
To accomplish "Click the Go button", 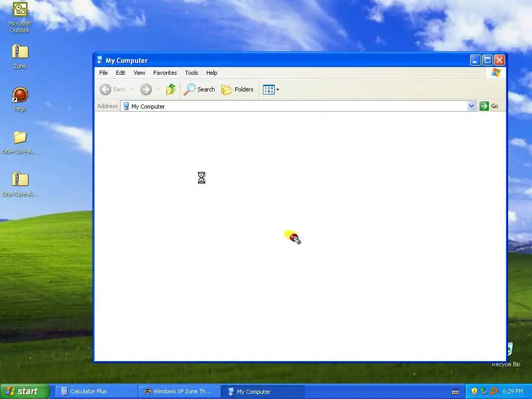I will (489, 106).
